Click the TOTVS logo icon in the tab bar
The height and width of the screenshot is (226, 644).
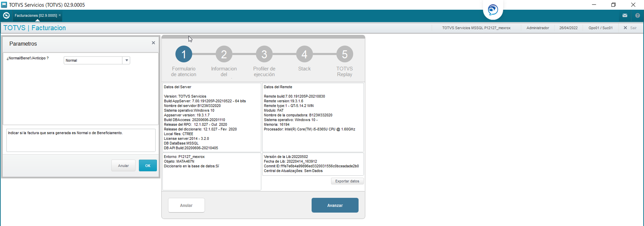[6, 15]
